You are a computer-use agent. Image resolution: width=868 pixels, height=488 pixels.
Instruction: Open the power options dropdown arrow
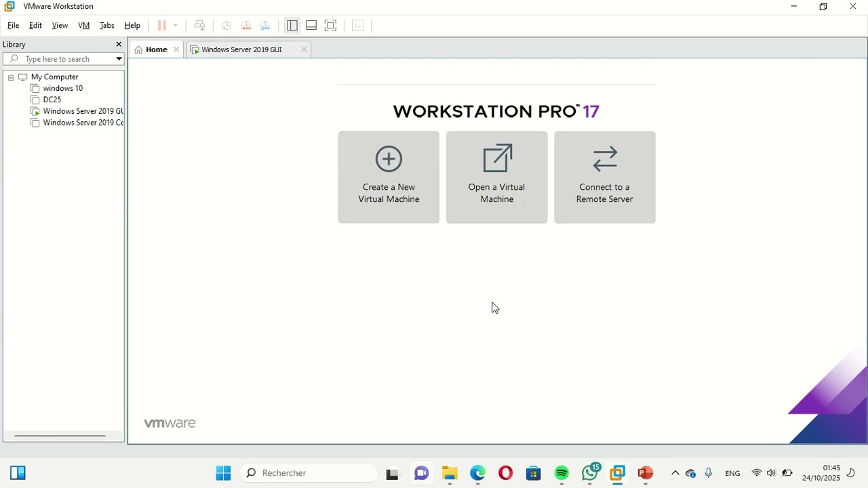176,26
